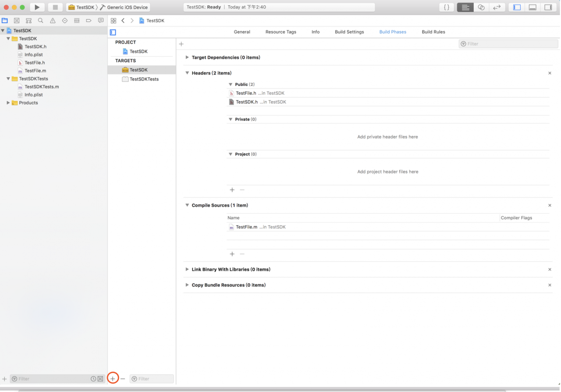Image resolution: width=561 pixels, height=392 pixels.
Task: Open the source control navigator icon
Action: 17,21
